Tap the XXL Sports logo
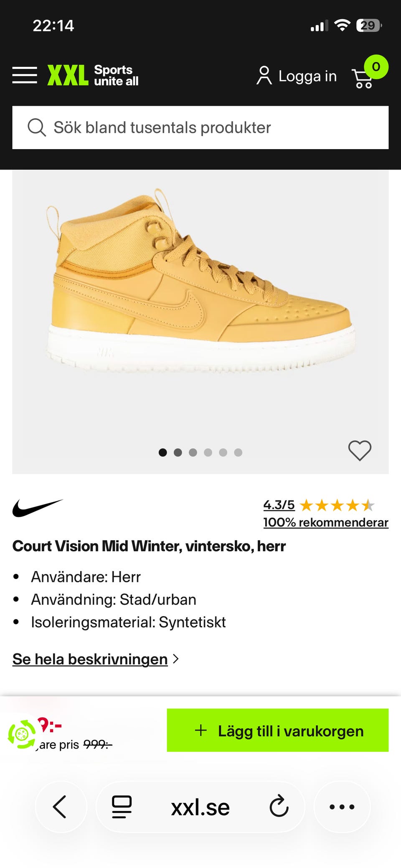 point(93,75)
